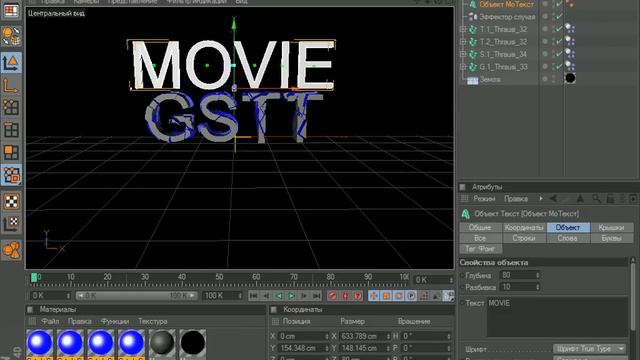Open Режим menu in Attributes panel
The height and width of the screenshot is (360, 640).
tap(484, 199)
